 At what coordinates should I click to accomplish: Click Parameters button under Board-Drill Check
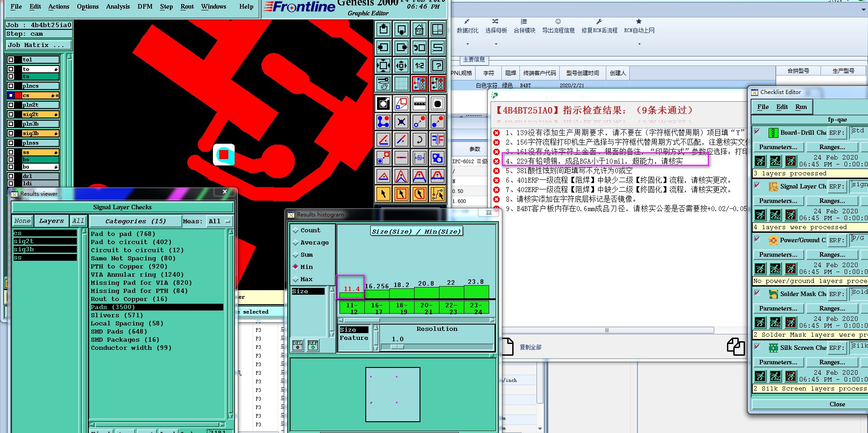[778, 147]
